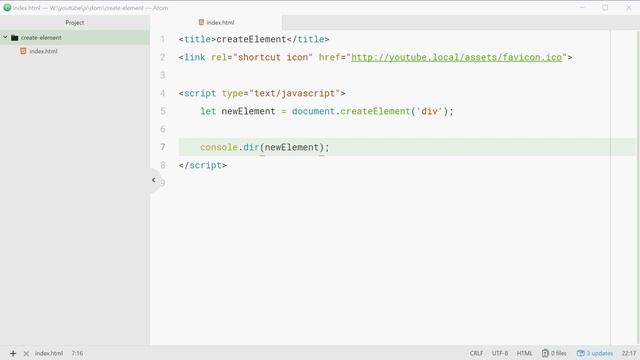Click the package icon beside 3 updates

(x=580, y=353)
